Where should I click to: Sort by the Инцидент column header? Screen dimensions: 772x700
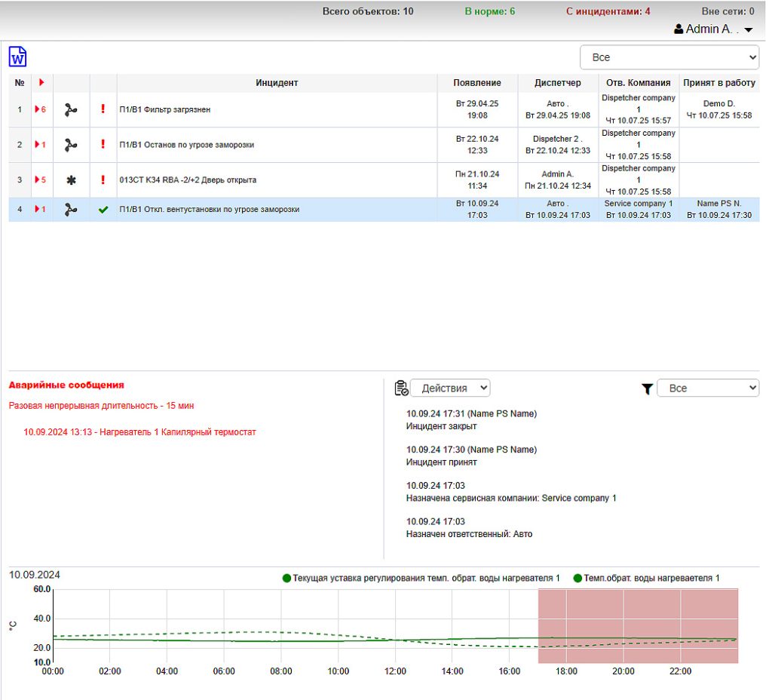click(x=277, y=83)
